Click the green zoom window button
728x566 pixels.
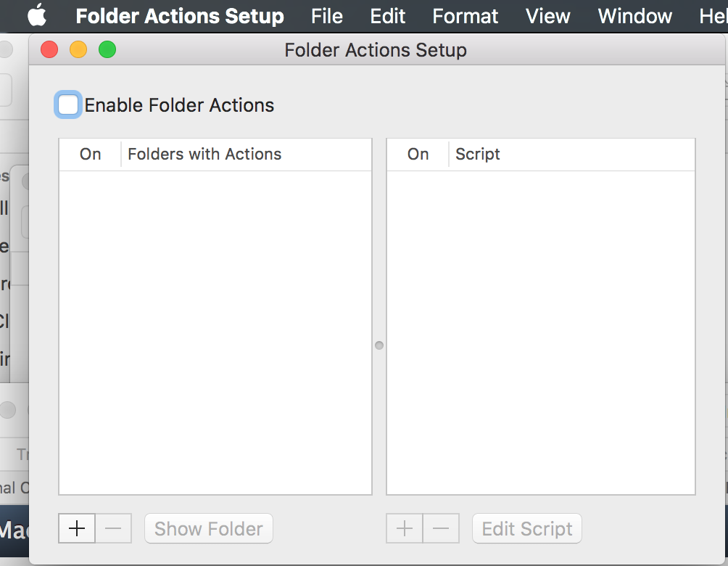107,49
